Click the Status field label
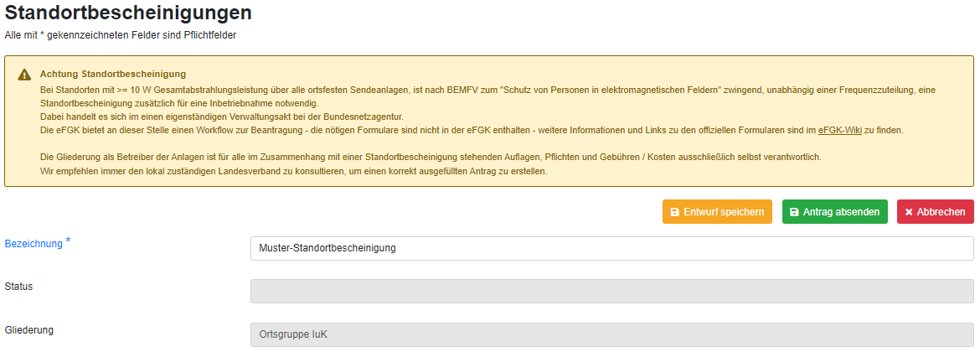This screenshot has height=352, width=980. point(18,287)
